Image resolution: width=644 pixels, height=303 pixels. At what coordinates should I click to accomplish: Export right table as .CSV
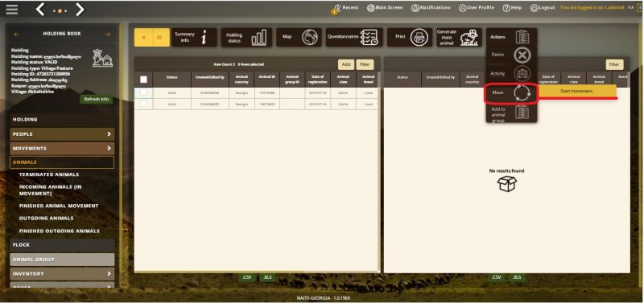coord(497,277)
